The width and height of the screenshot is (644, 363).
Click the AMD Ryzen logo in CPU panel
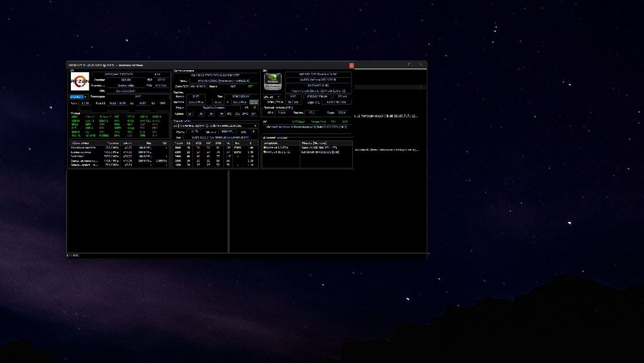tap(80, 81)
